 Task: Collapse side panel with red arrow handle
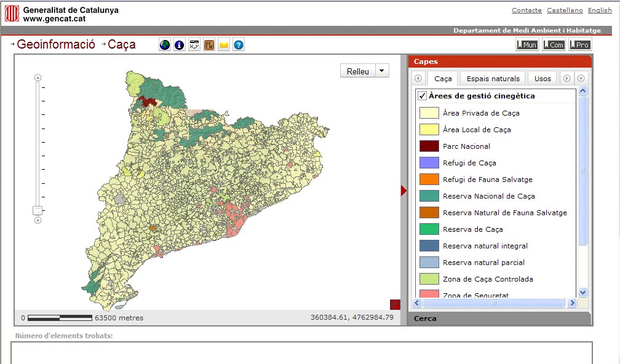(403, 191)
